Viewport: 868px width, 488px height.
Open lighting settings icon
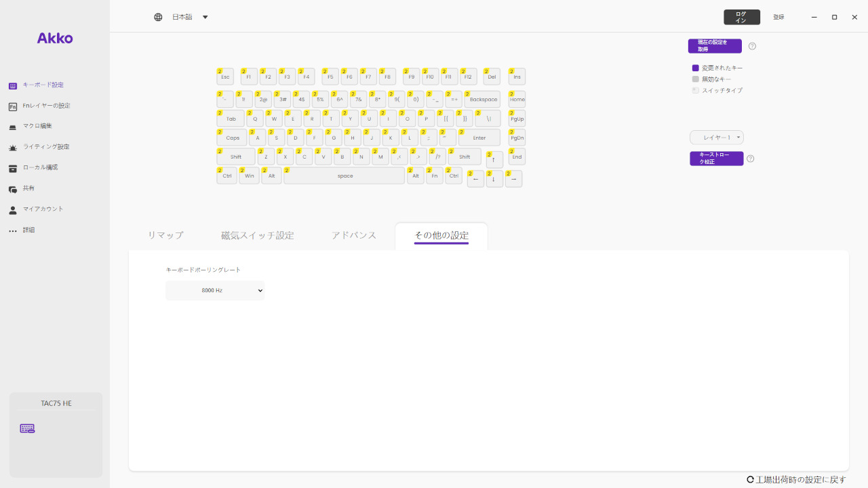pyautogui.click(x=13, y=148)
